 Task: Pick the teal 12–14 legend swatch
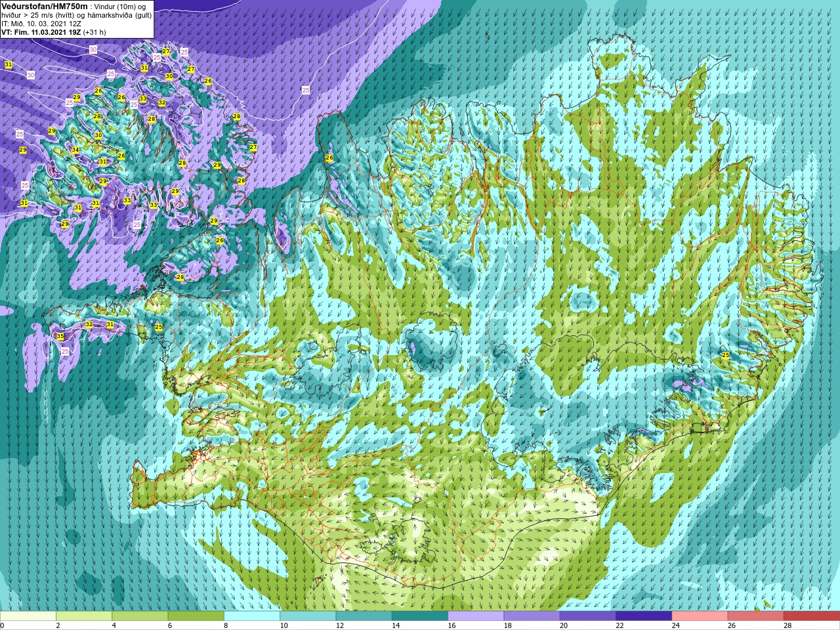pyautogui.click(x=364, y=616)
